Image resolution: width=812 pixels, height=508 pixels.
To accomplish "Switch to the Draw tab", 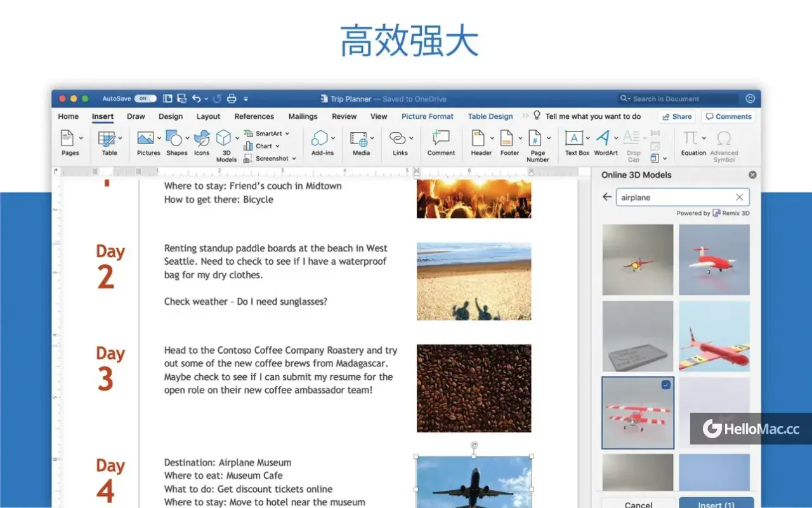I will click(136, 116).
